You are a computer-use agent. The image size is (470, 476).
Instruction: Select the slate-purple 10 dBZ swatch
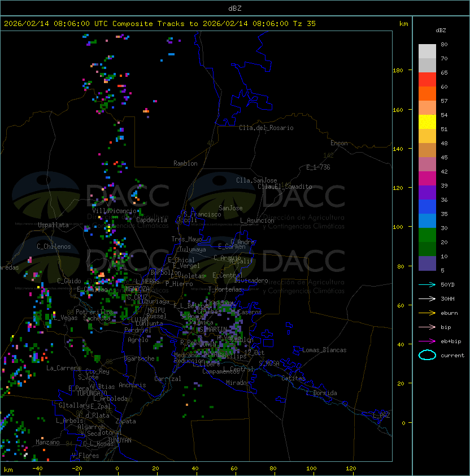pos(427,263)
